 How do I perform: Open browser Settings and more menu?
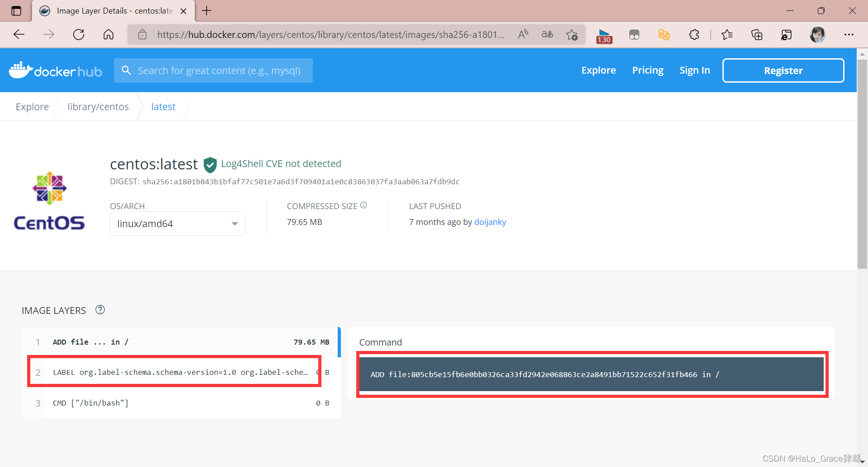click(849, 34)
